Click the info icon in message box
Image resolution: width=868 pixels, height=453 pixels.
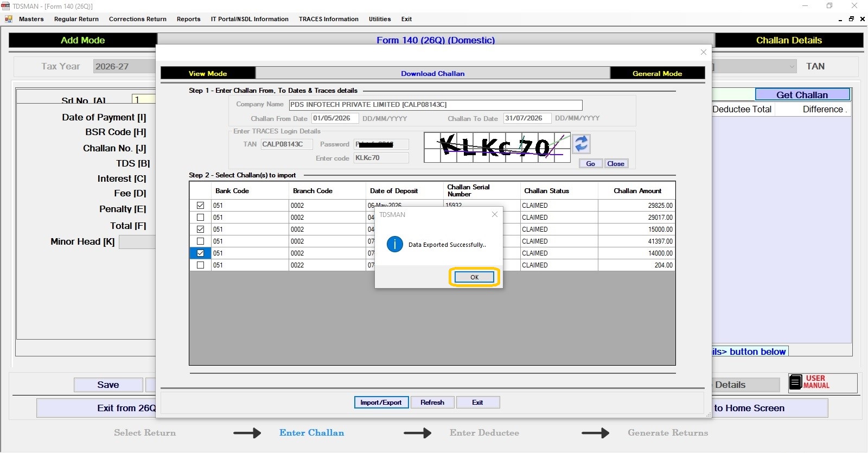(395, 245)
